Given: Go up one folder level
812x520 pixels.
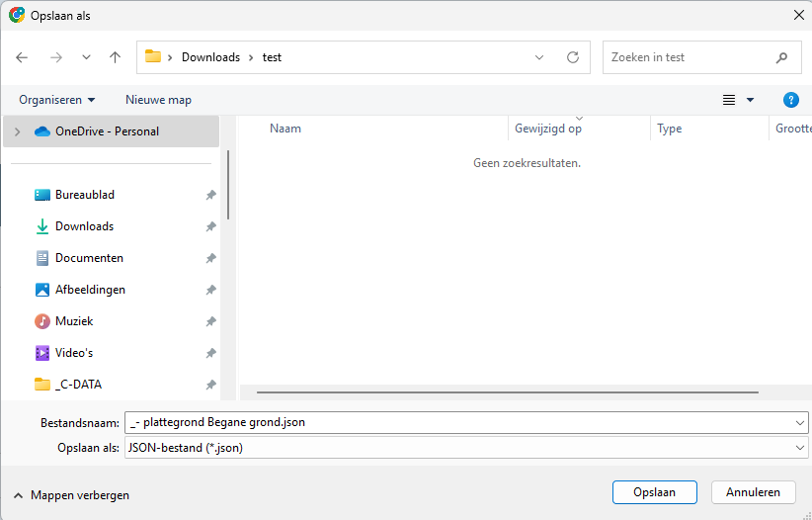Looking at the screenshot, I should pos(115,57).
